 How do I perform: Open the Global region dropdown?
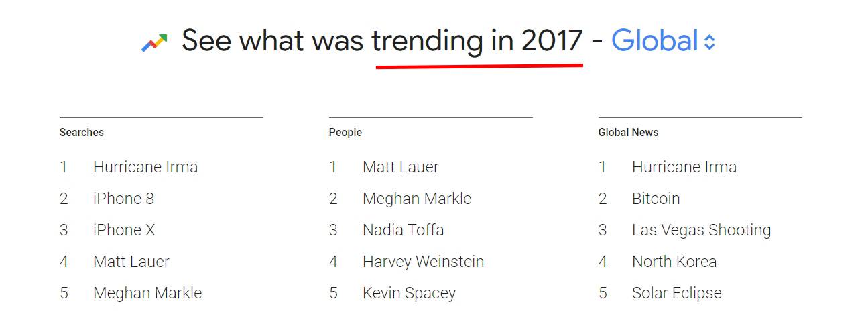point(663,41)
